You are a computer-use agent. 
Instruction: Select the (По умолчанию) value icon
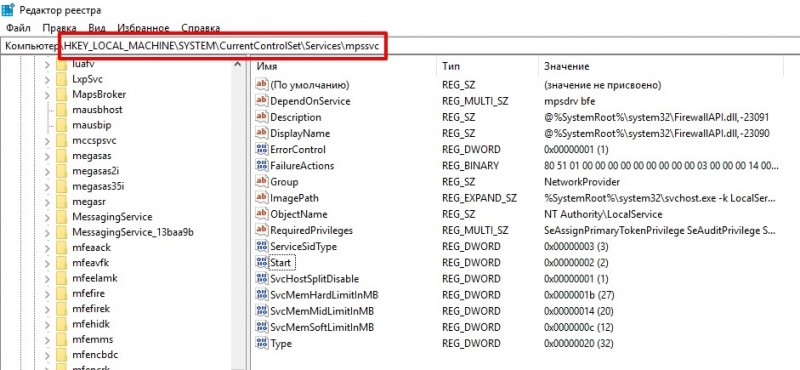pyautogui.click(x=262, y=84)
